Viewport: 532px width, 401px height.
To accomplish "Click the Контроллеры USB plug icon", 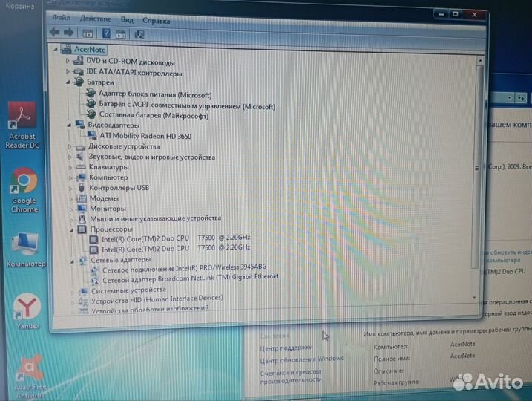I will pyautogui.click(x=82, y=188).
